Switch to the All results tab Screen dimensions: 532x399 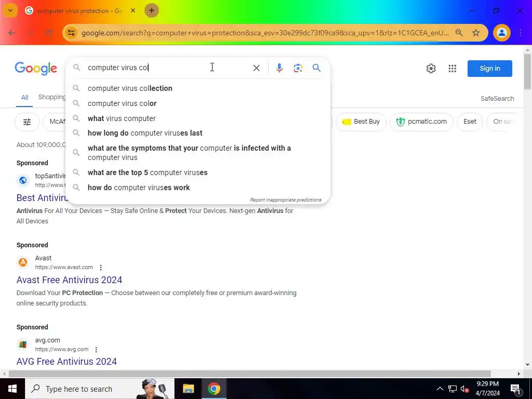25,98
